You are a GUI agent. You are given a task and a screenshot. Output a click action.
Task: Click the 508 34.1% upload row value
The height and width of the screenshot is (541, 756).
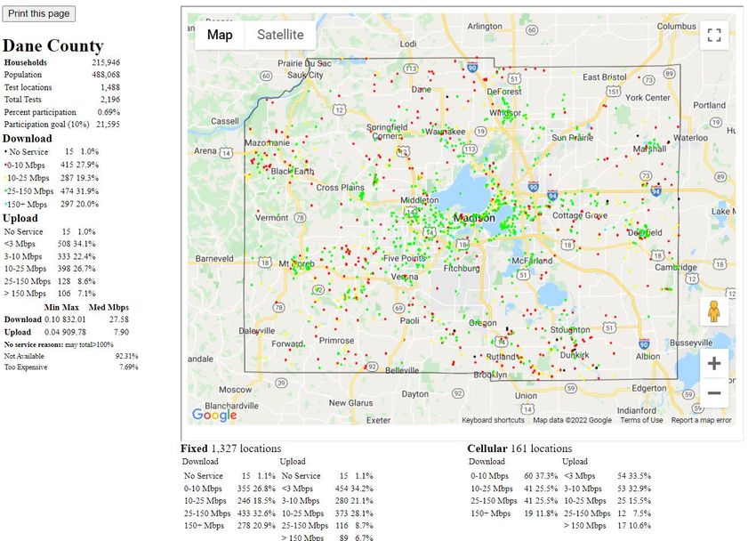point(76,244)
